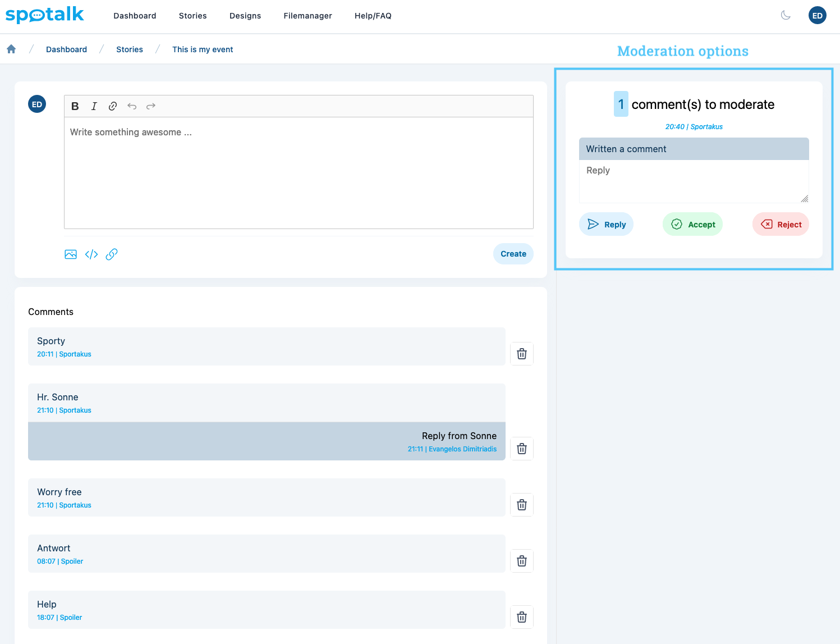Insert a link from the editor toolbar

pyautogui.click(x=113, y=106)
